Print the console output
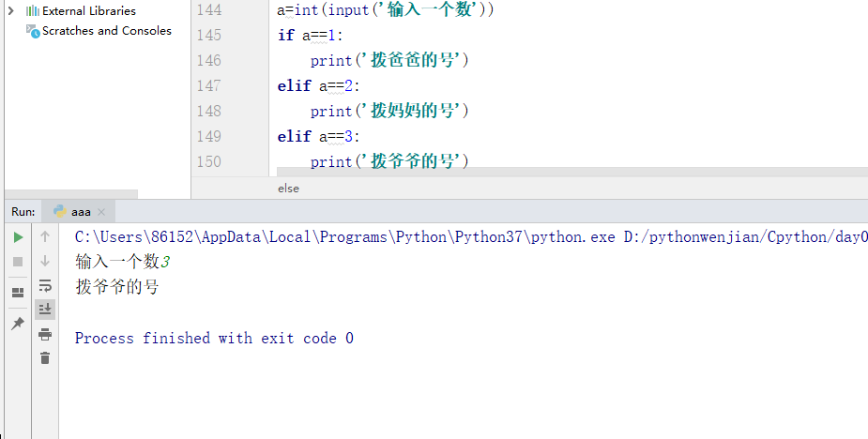The width and height of the screenshot is (868, 439). (45, 334)
